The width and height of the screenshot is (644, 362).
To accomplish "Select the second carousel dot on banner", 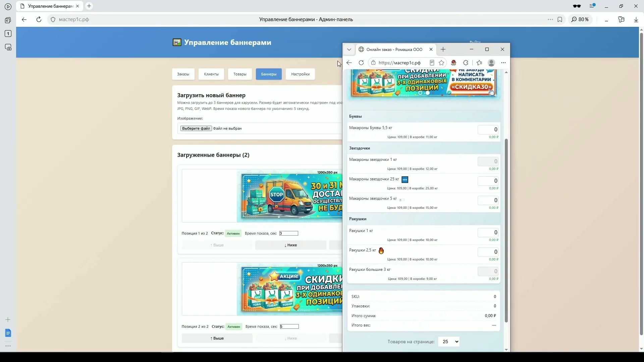I will pyautogui.click(x=428, y=93).
